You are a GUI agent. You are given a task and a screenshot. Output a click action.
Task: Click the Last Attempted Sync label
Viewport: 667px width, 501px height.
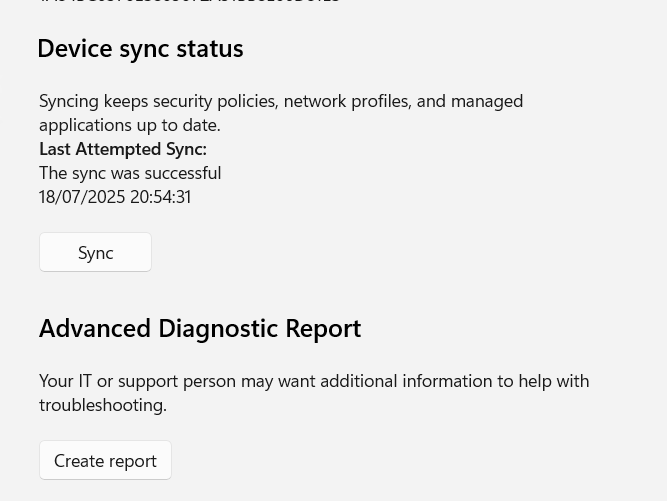click(123, 148)
